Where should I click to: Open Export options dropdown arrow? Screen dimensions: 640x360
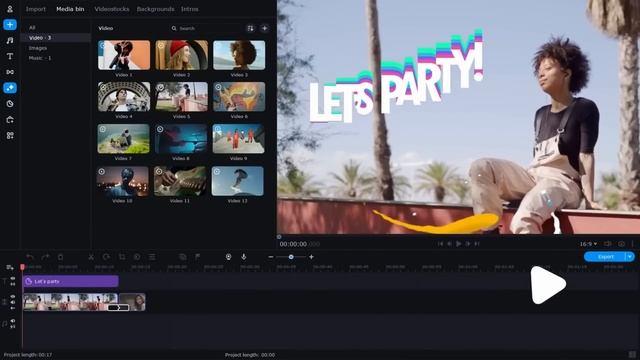(630, 256)
